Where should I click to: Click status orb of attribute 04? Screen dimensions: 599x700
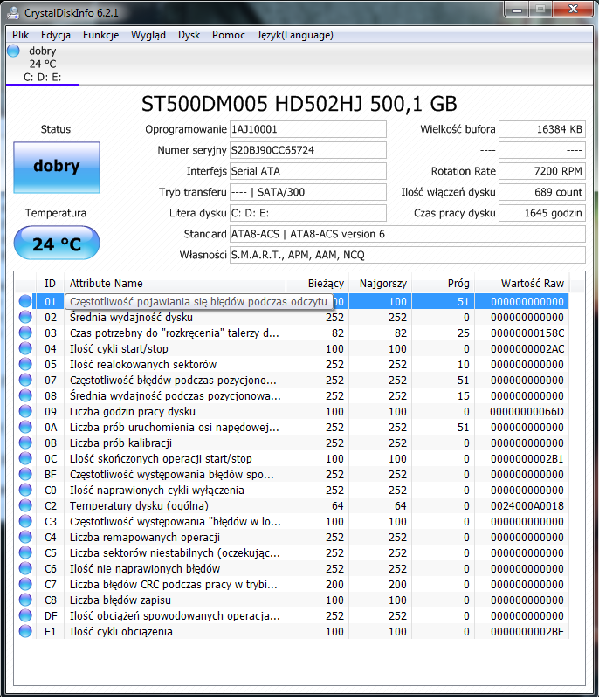pyautogui.click(x=25, y=348)
